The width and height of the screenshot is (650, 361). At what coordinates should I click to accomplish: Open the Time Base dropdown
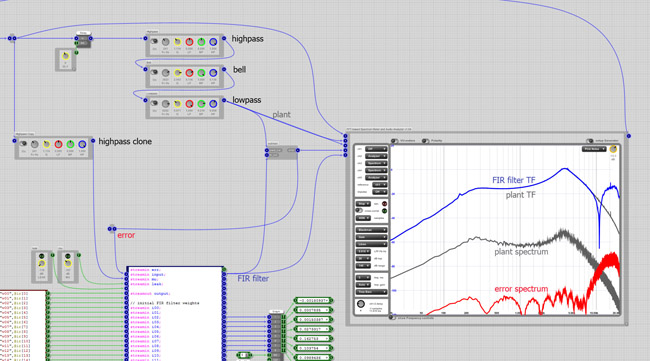(371, 292)
